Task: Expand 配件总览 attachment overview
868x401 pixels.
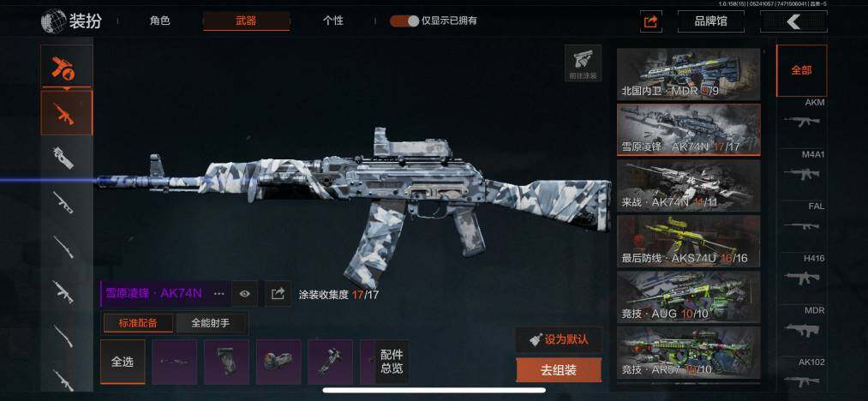Action: pos(392,362)
